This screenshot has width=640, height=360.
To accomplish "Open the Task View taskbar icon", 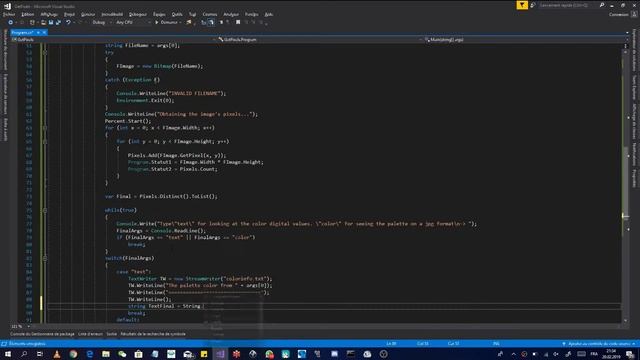I will click(40, 354).
